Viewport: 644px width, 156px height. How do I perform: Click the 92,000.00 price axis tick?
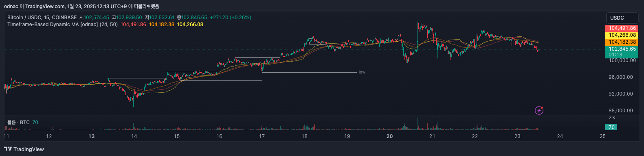[621, 94]
